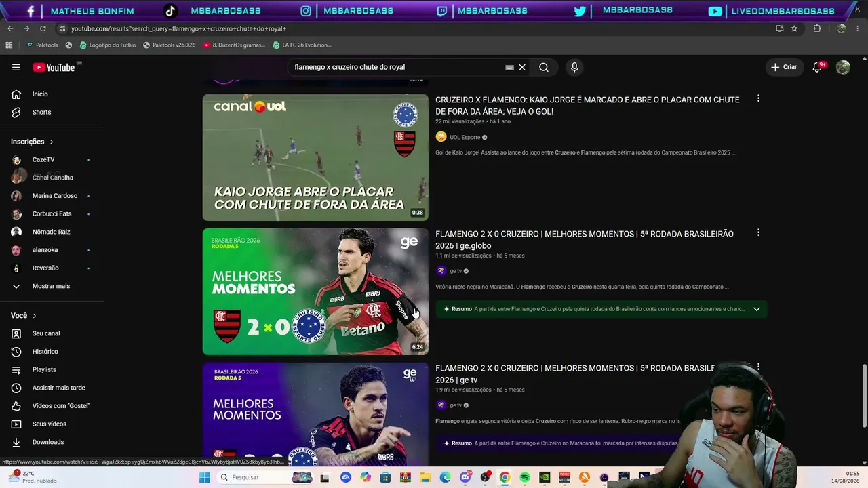Image resolution: width=868 pixels, height=488 pixels.
Task: Install app icon in address bar
Action: point(779,28)
